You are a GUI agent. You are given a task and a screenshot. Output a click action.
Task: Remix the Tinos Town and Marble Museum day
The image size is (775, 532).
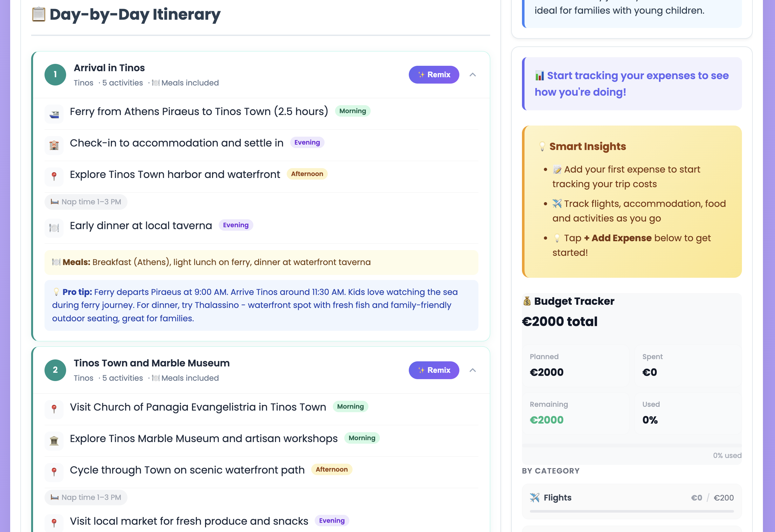tap(434, 370)
